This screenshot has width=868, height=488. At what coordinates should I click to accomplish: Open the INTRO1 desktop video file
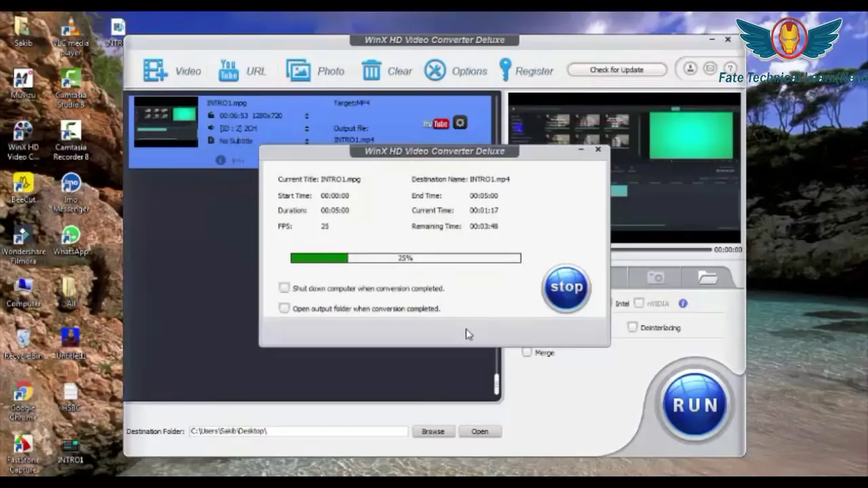pyautogui.click(x=71, y=451)
